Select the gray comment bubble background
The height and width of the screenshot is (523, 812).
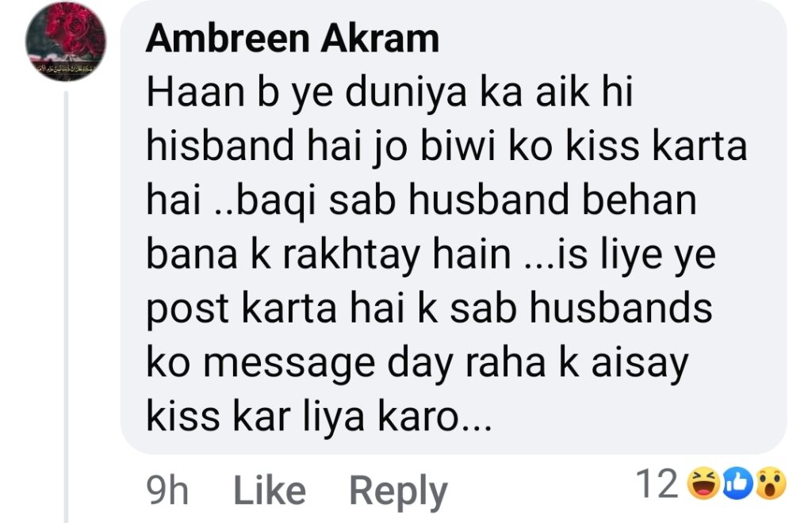[x=454, y=227]
